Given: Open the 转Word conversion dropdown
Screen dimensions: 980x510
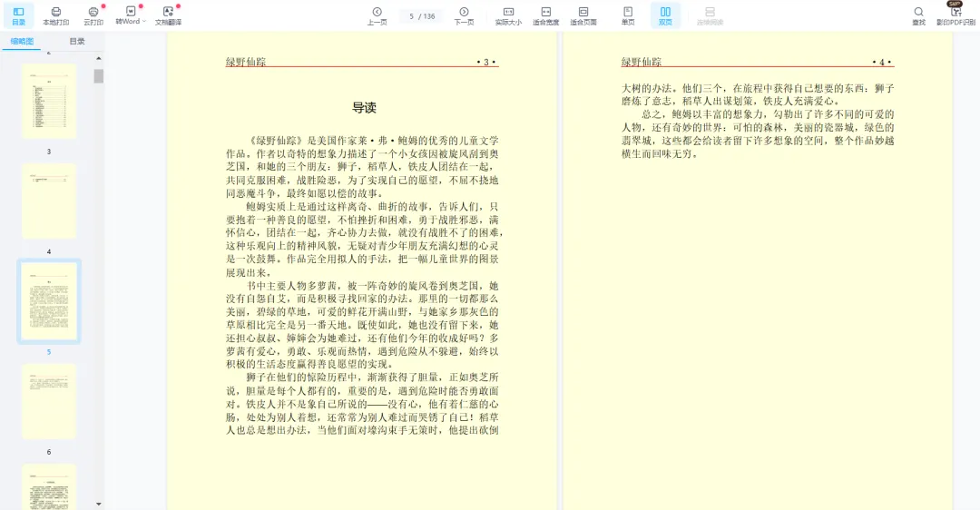Looking at the screenshot, I should click(x=130, y=15).
